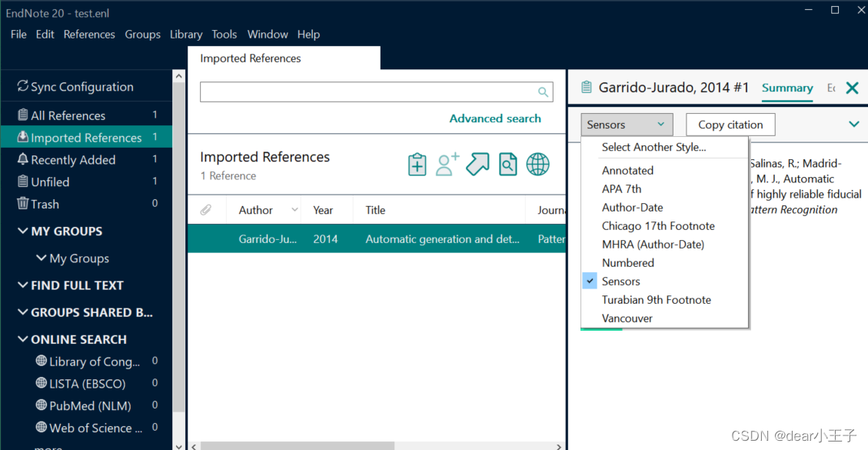The height and width of the screenshot is (450, 868).
Task: Click the globe icon beside Web of Science
Action: click(41, 427)
